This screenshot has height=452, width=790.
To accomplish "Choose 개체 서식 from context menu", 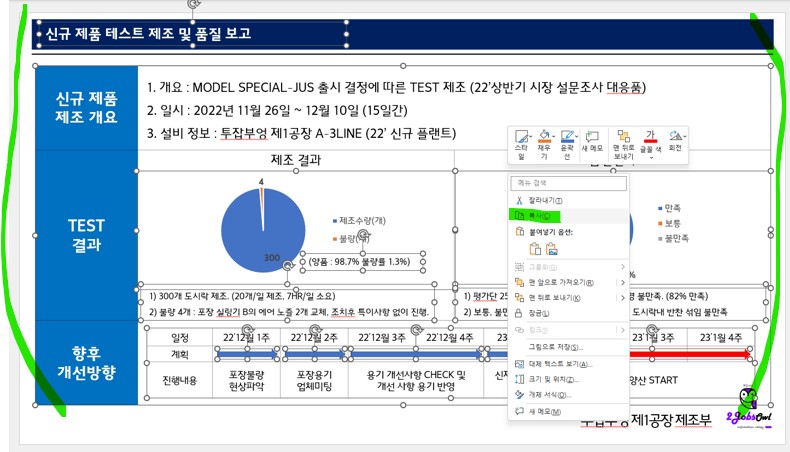I will pos(569,395).
